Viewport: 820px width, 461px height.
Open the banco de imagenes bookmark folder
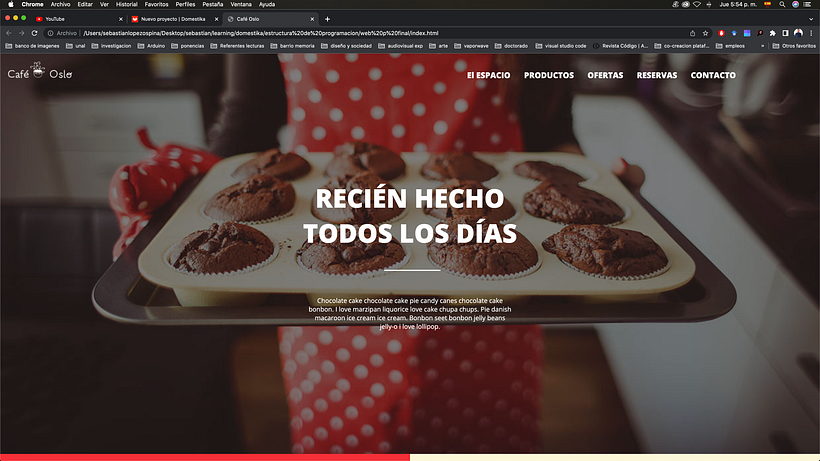[x=32, y=46]
